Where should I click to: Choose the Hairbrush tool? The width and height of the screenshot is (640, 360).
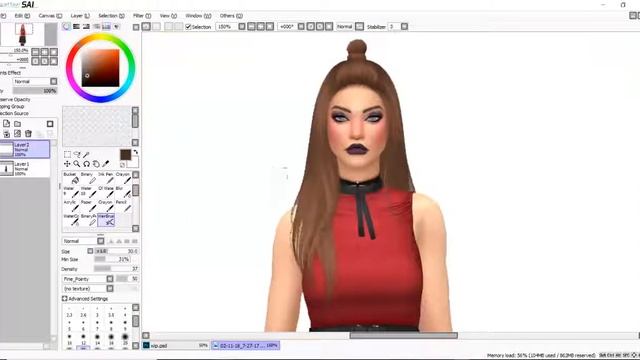coord(106,220)
